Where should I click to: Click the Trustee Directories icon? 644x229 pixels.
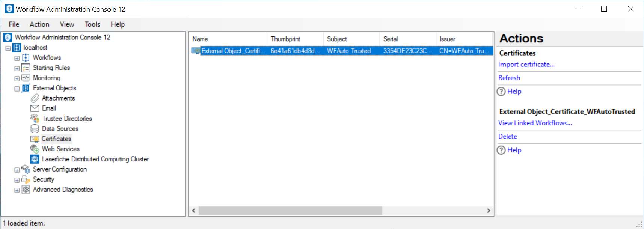[x=35, y=119]
